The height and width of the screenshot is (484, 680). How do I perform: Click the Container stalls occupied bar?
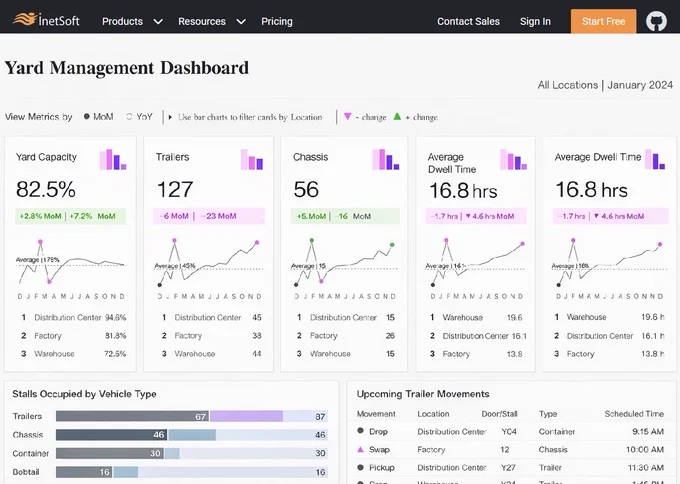point(192,453)
